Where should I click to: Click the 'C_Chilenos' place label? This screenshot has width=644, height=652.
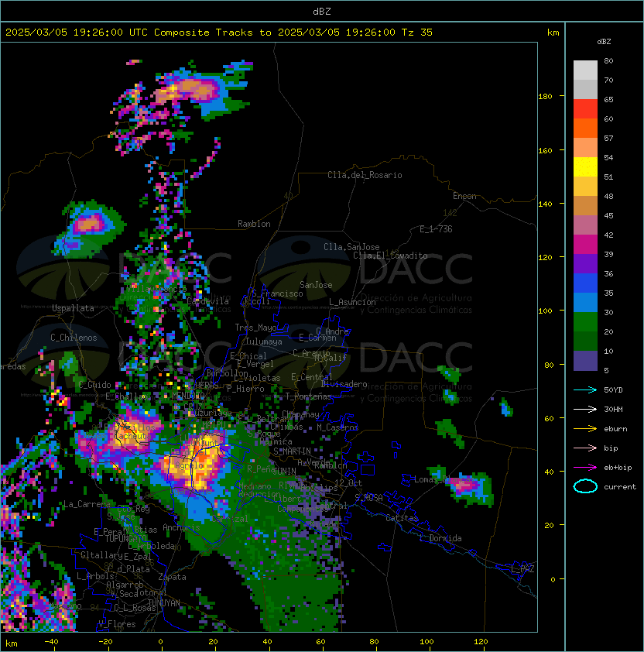click(x=74, y=338)
